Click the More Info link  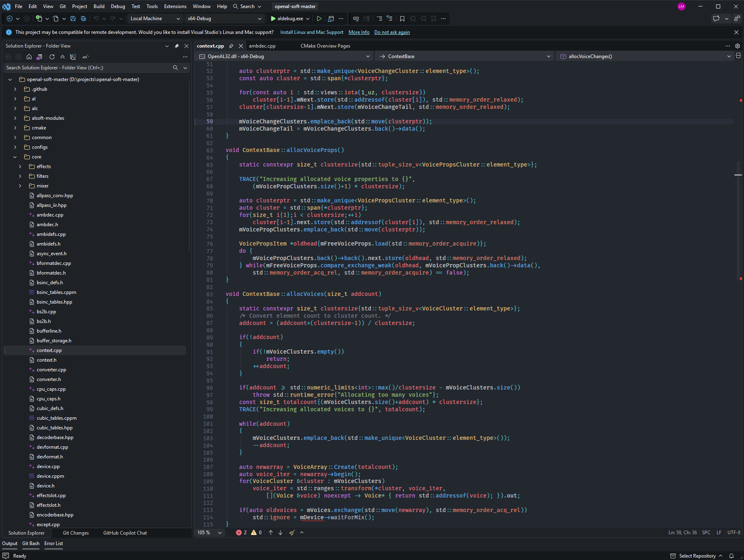(x=359, y=32)
